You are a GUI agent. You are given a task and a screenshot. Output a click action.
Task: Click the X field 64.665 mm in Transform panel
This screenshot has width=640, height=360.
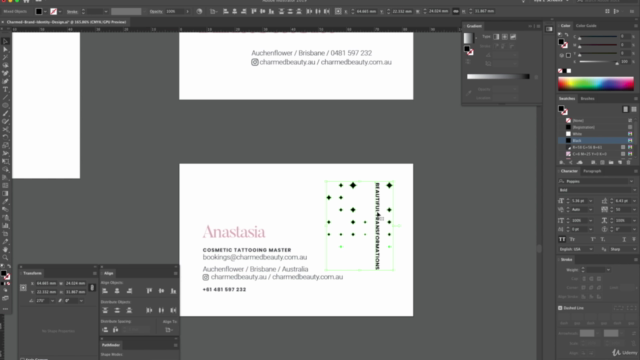click(x=46, y=283)
